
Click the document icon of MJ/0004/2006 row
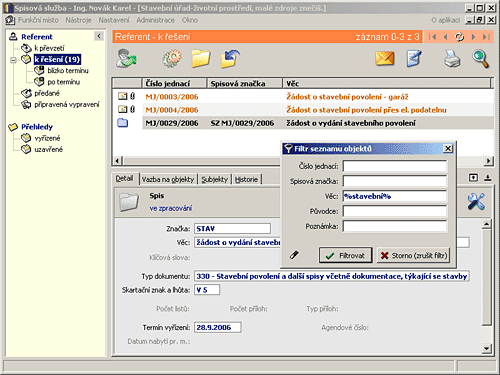[x=123, y=109]
